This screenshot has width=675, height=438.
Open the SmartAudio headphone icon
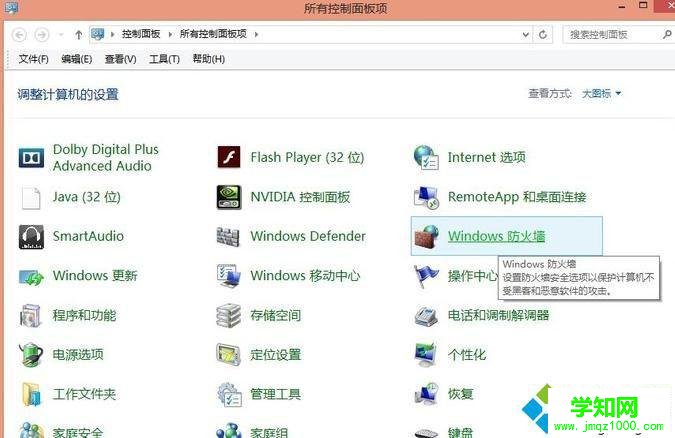coord(31,237)
